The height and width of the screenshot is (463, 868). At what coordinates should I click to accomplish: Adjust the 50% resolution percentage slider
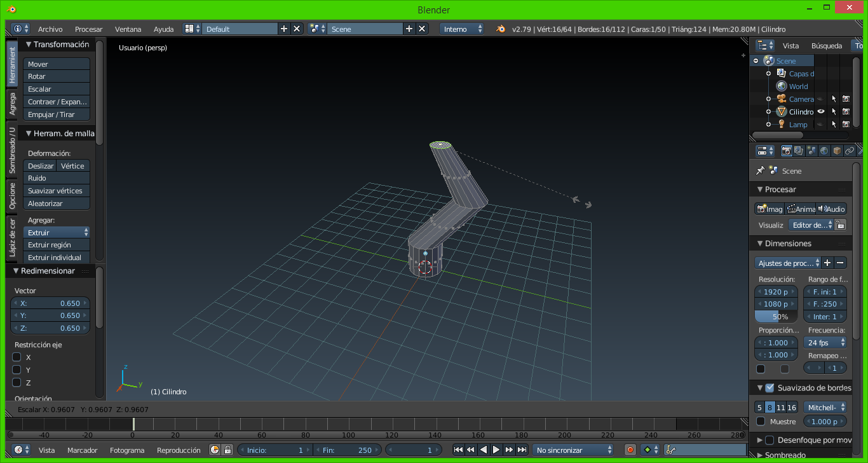776,317
